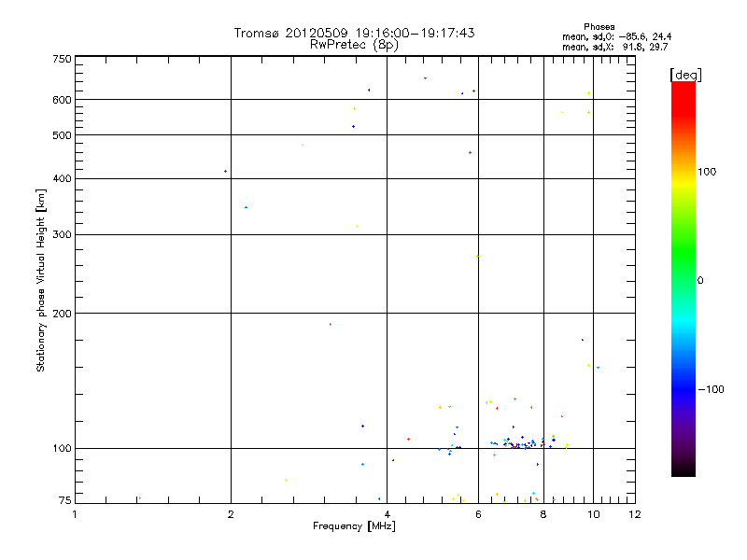Click the x-axis tick label '4'
The width and height of the screenshot is (747, 560).
(x=388, y=514)
